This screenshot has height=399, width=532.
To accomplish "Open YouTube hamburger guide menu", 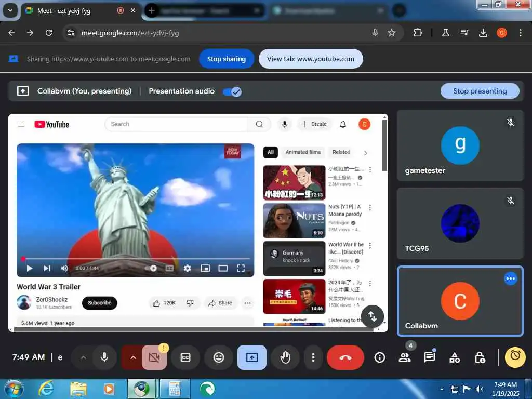I will coord(21,124).
